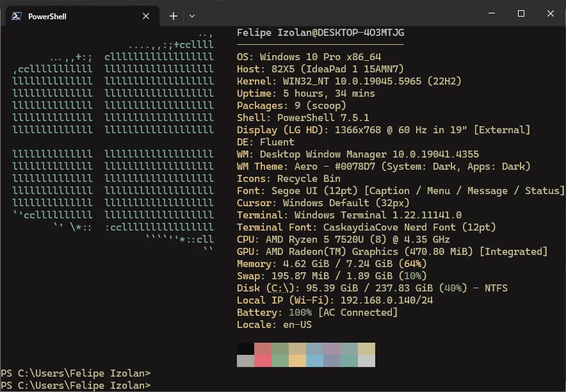The image size is (566, 392).
Task: Click the 'Packages: 9 (scoop)' line
Action: (x=292, y=106)
